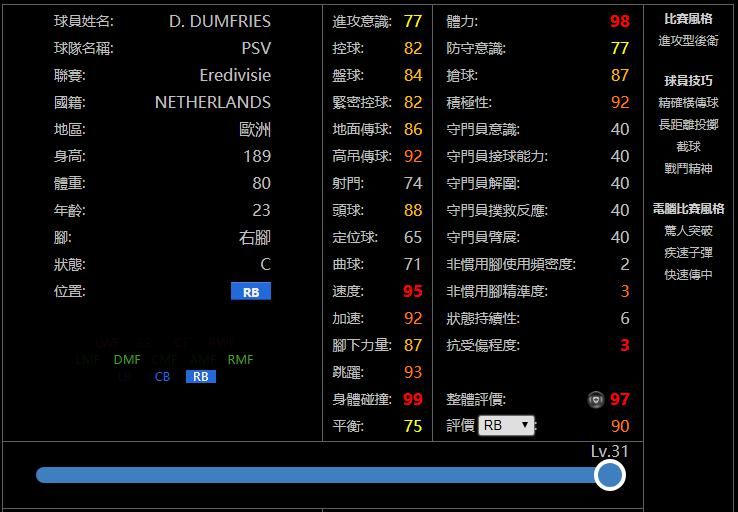
Task: Select RMF in the position map
Action: [x=241, y=360]
